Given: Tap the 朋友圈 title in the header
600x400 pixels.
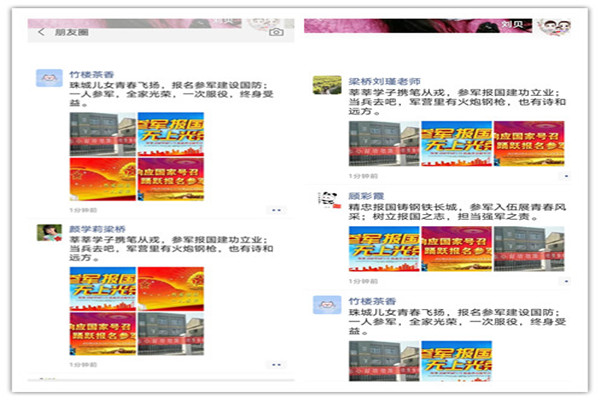Looking at the screenshot, I should pos(71,33).
